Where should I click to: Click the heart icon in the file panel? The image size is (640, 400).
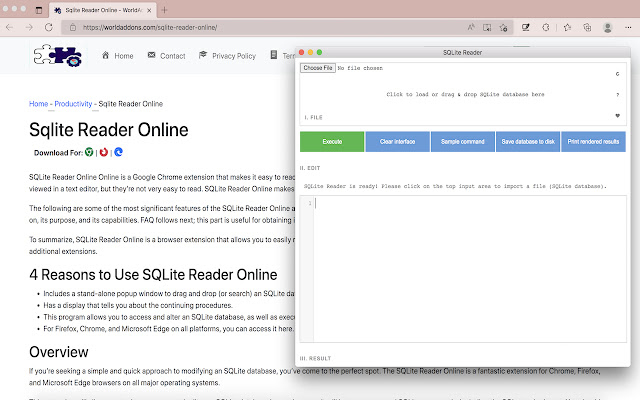pyautogui.click(x=617, y=116)
